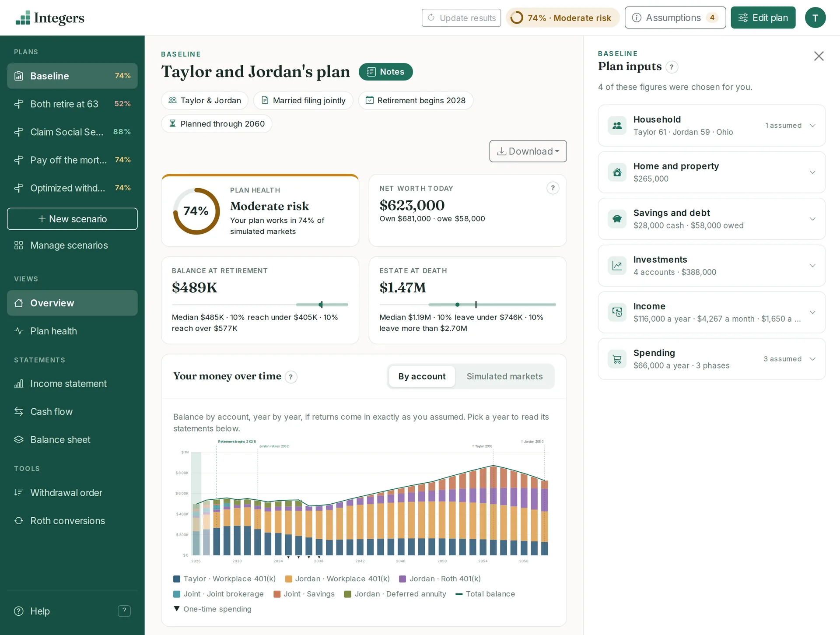The height and width of the screenshot is (635, 840).
Task: Switch chart to By account view
Action: (422, 376)
